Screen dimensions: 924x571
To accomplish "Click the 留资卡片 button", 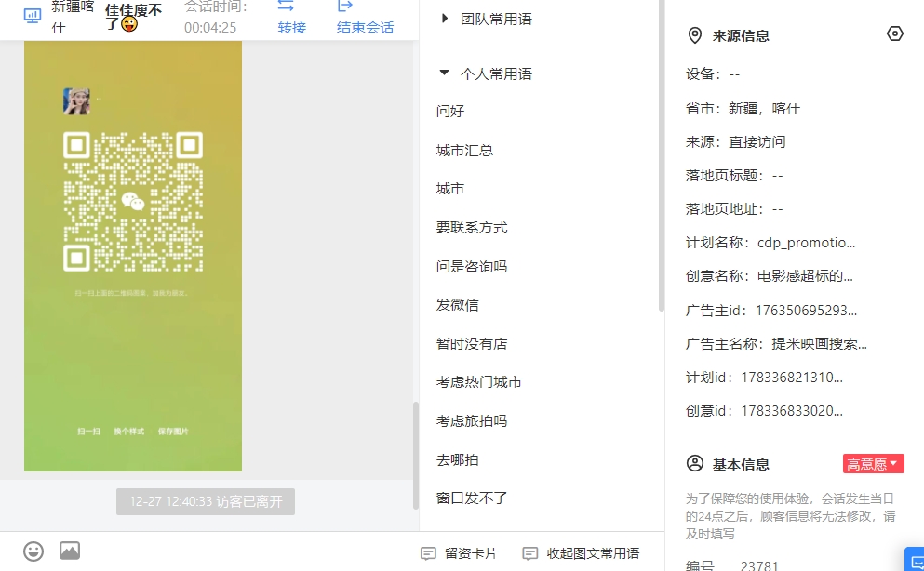I will 459,553.
